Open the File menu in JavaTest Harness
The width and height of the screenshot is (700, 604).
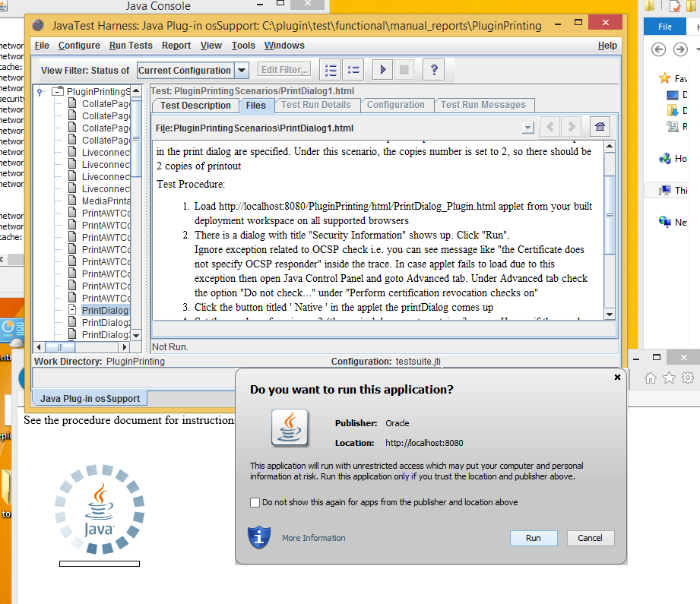click(42, 46)
